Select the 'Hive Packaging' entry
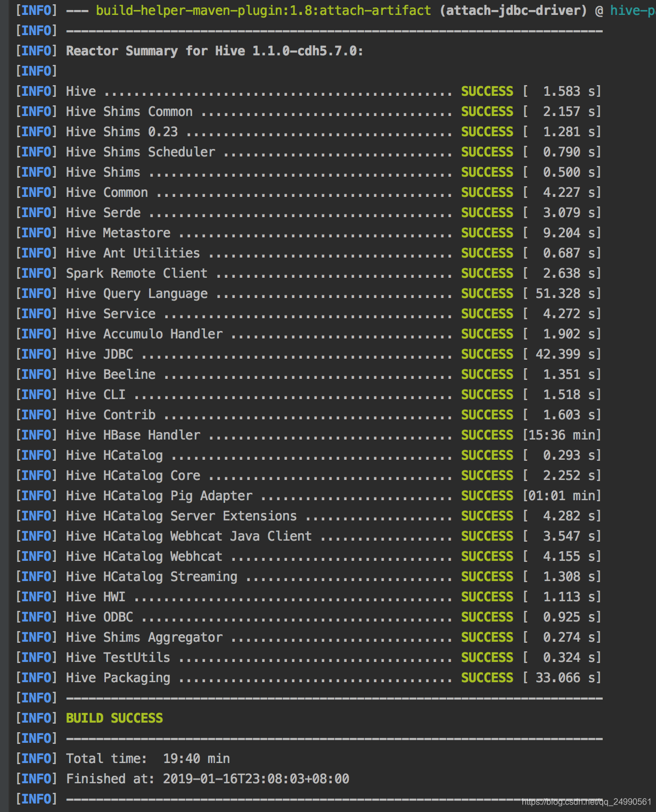656x812 pixels. (118, 678)
